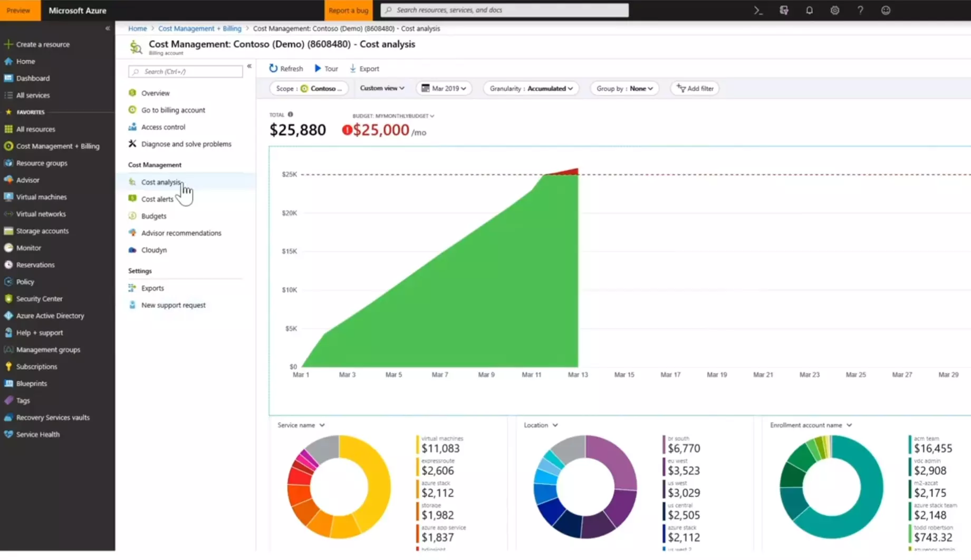The height and width of the screenshot is (560, 971).
Task: Click Cost Management billing account header icon
Action: [x=136, y=47]
